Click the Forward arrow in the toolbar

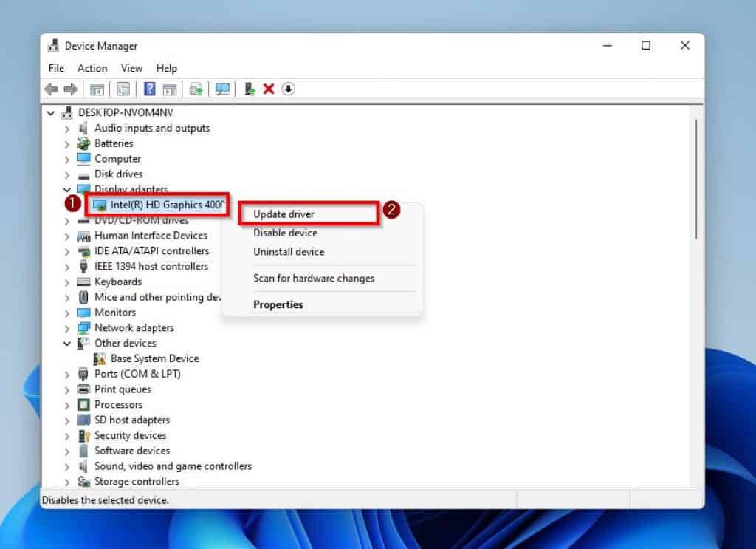click(70, 89)
